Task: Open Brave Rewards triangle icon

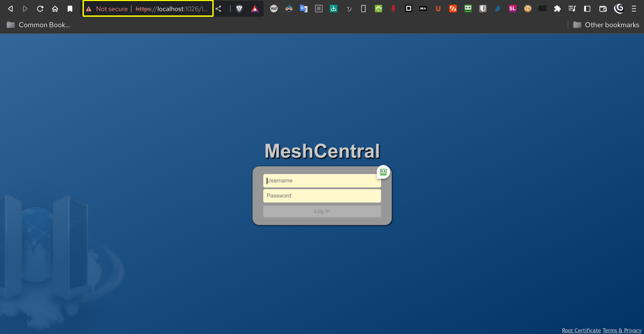Action: click(x=255, y=9)
